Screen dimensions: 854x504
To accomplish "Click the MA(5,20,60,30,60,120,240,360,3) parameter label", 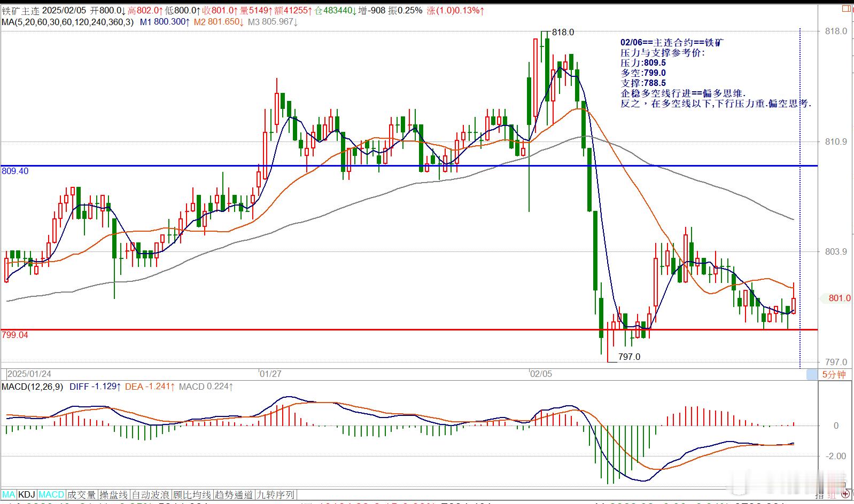I will 67,22.
